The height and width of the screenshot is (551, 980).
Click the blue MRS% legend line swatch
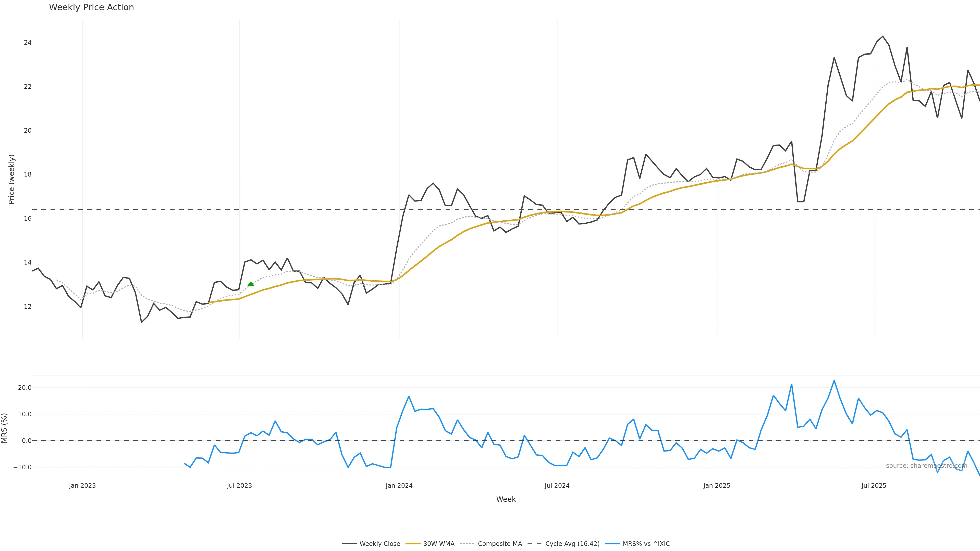pos(612,544)
